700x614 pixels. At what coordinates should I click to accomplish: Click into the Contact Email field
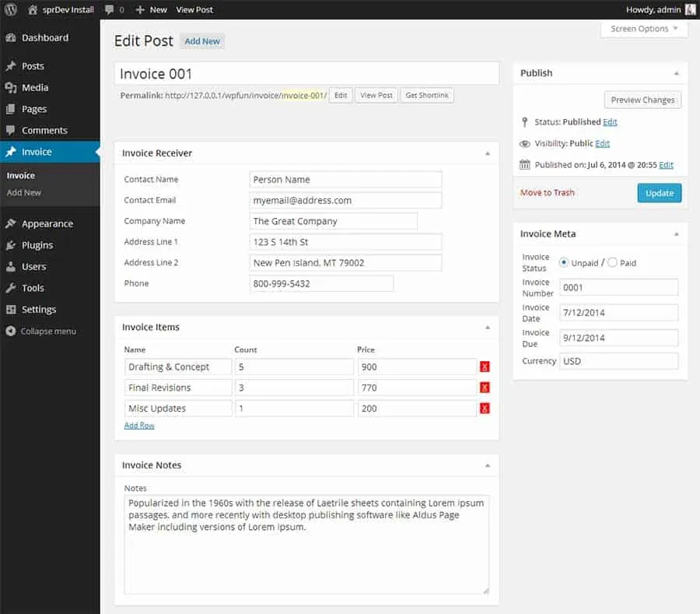[345, 200]
